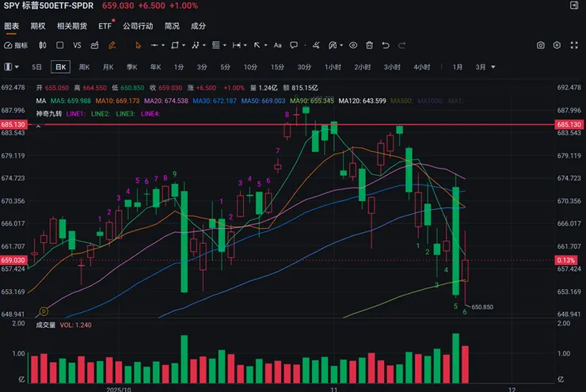The height and width of the screenshot is (392, 586).
Task: Click the camera screenshot icon
Action: click(541, 45)
